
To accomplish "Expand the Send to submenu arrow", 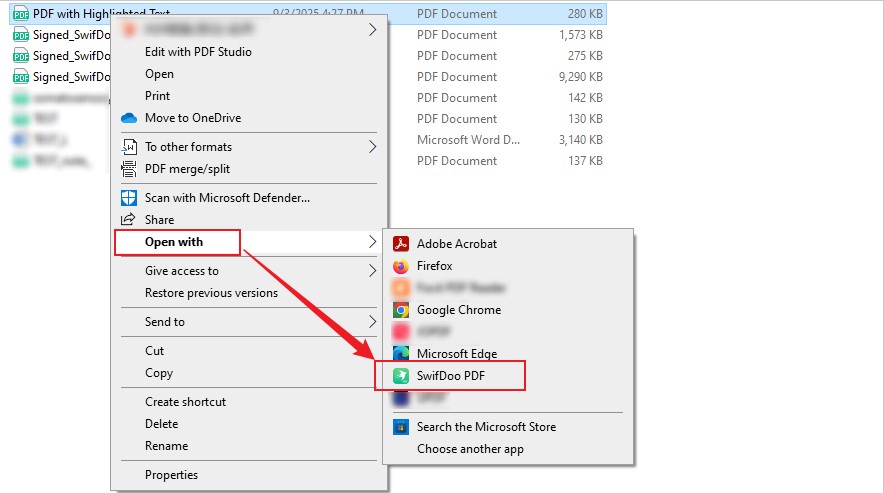I will point(372,322).
